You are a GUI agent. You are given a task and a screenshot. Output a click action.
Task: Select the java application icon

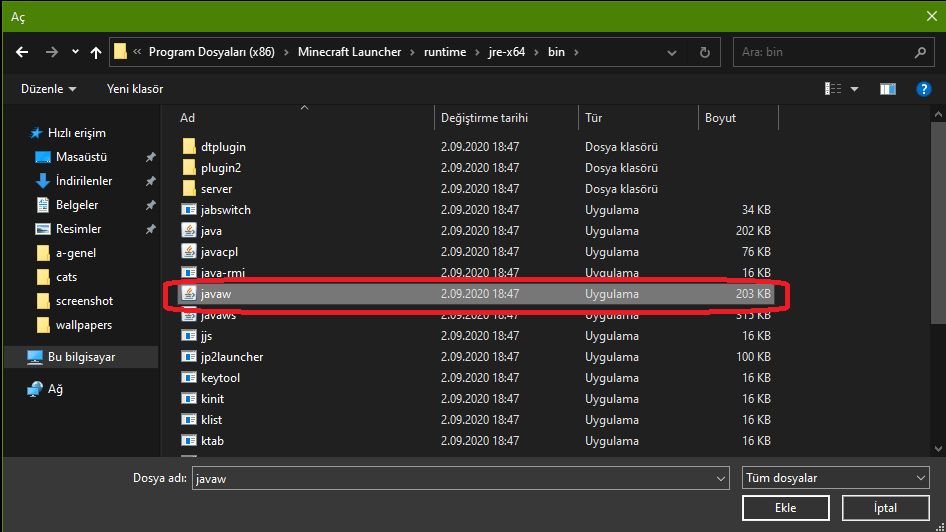coord(189,230)
